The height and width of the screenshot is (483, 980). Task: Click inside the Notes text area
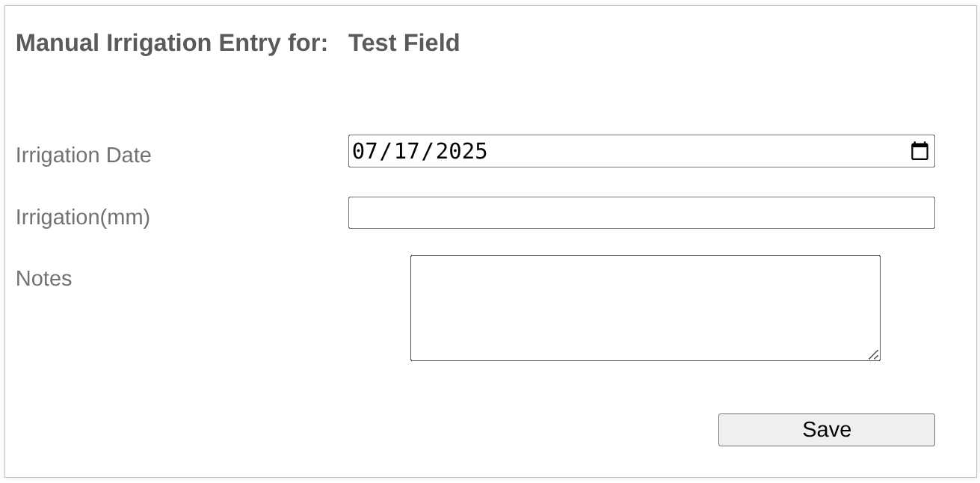[644, 307]
